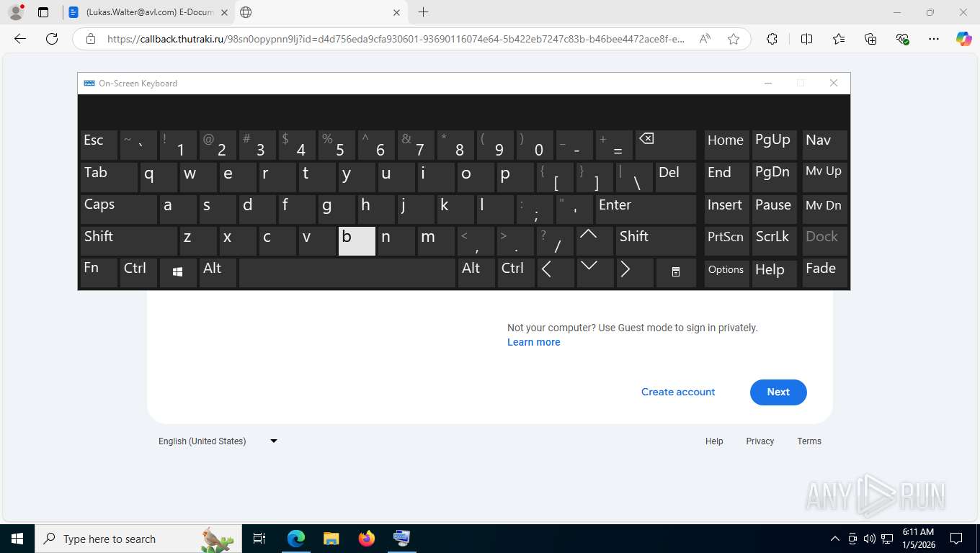
Task: Click the PrtScn key
Action: point(726,240)
